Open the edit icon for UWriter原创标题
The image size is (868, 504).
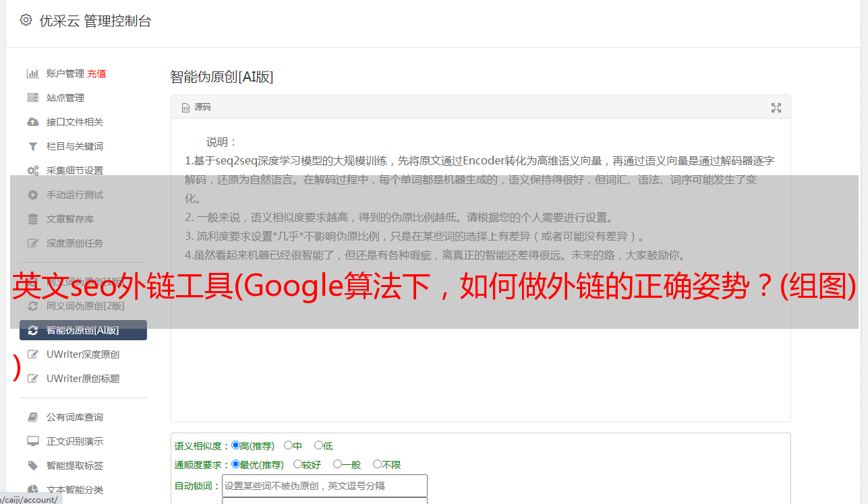click(x=32, y=379)
